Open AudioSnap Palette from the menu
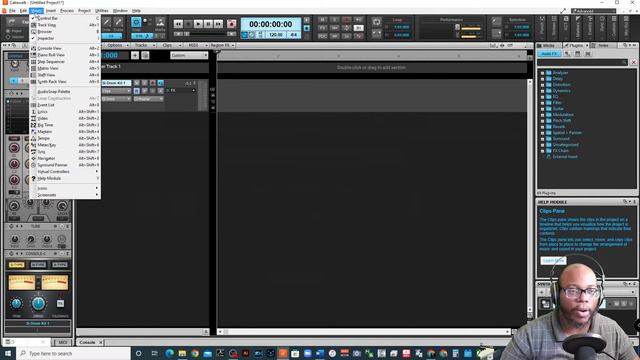The image size is (640, 360). (65, 91)
